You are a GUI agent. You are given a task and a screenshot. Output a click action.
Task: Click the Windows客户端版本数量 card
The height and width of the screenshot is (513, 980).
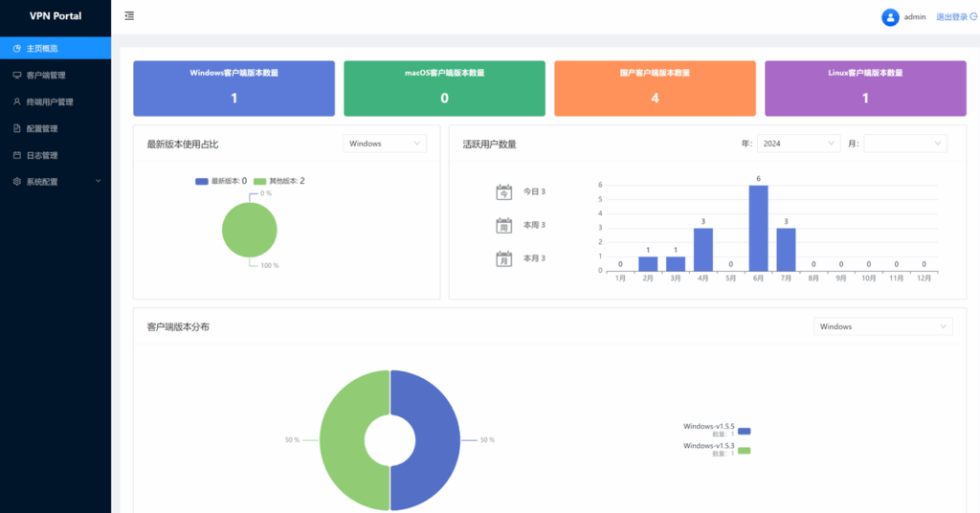coord(234,88)
